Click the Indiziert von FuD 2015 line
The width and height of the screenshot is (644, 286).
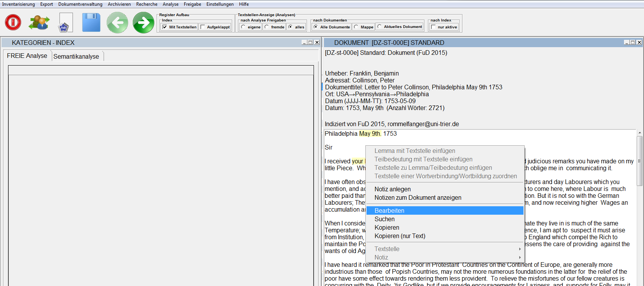392,124
